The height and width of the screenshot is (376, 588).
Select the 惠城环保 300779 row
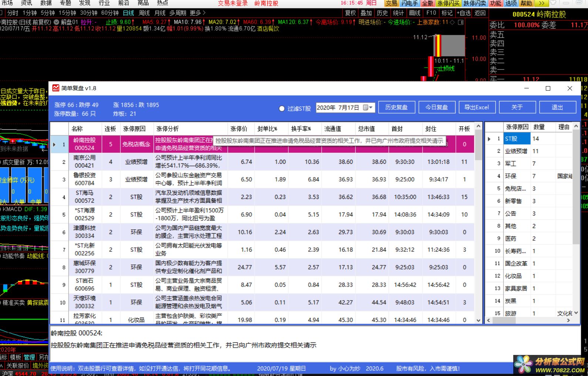(x=262, y=267)
